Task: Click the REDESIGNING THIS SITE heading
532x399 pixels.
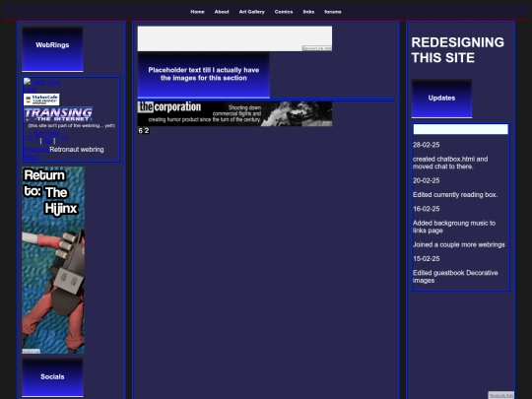Action: point(458,50)
